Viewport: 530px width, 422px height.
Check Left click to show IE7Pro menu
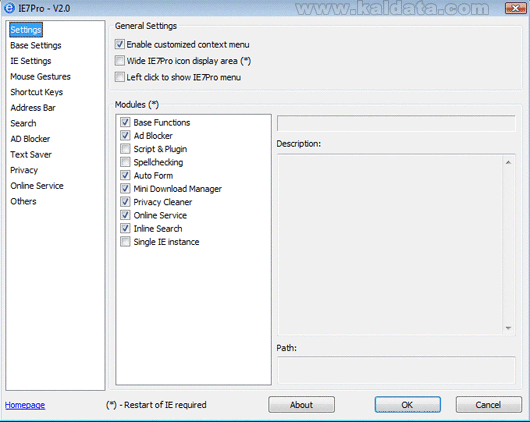(119, 77)
